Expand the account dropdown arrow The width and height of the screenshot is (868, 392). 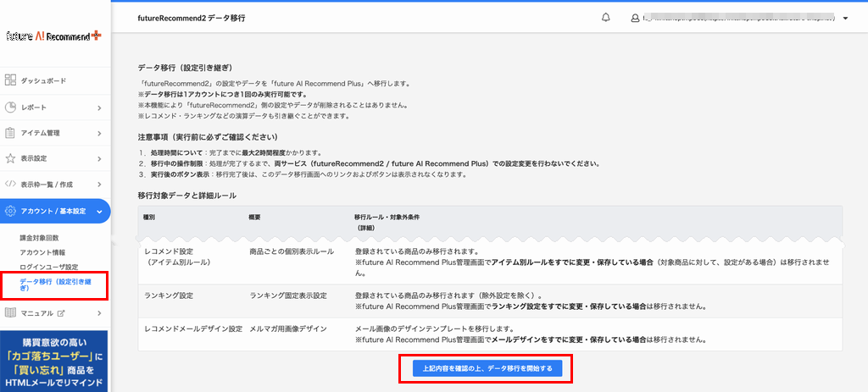[845, 19]
